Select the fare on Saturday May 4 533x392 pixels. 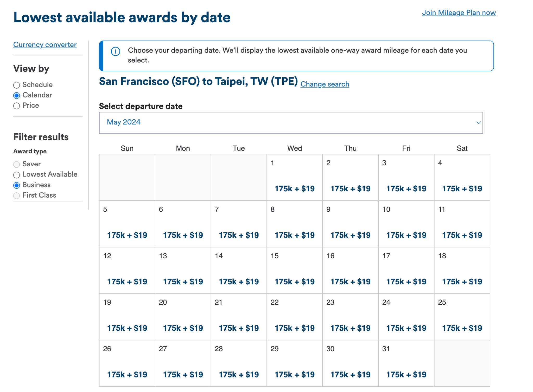(x=462, y=189)
